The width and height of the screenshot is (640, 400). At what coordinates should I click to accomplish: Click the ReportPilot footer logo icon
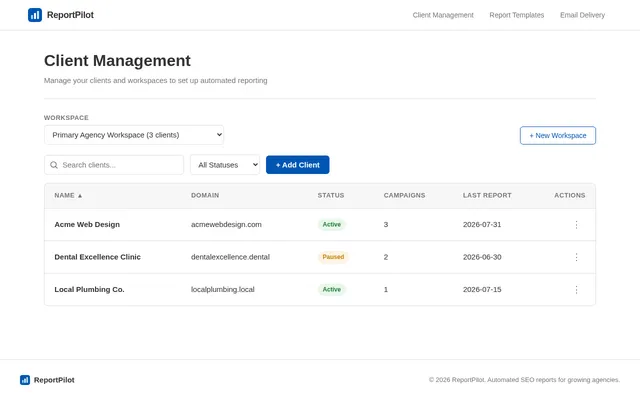click(x=25, y=380)
